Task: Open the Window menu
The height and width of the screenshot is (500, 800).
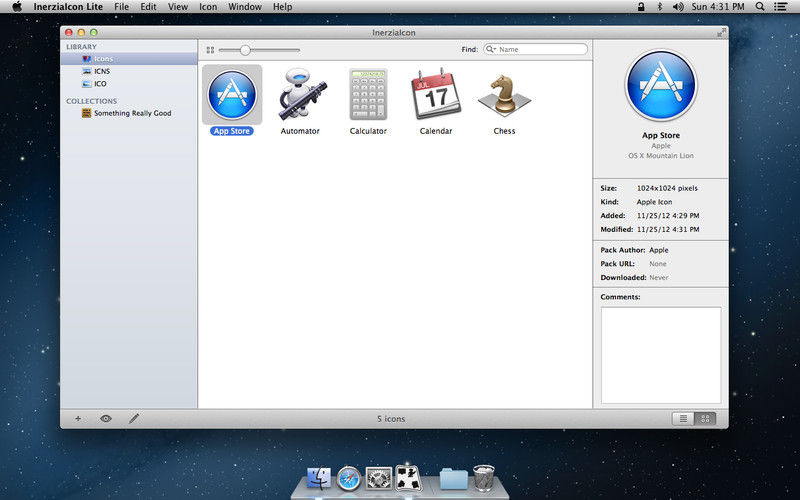Action: [x=245, y=7]
